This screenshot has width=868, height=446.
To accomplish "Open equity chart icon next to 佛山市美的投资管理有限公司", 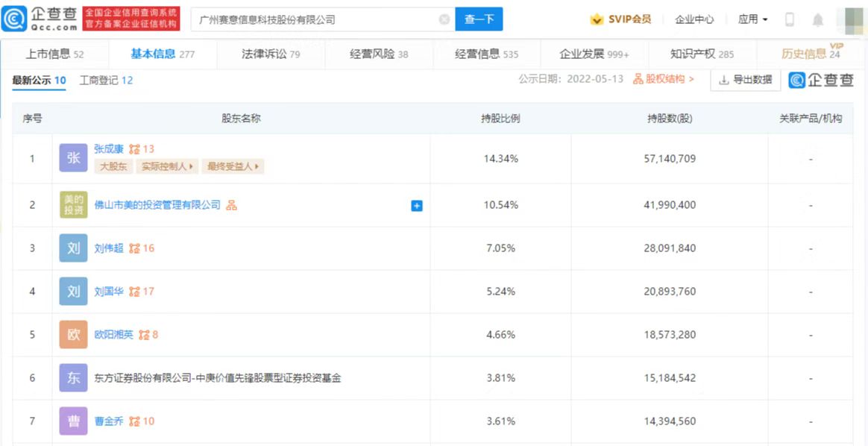I will click(x=231, y=205).
